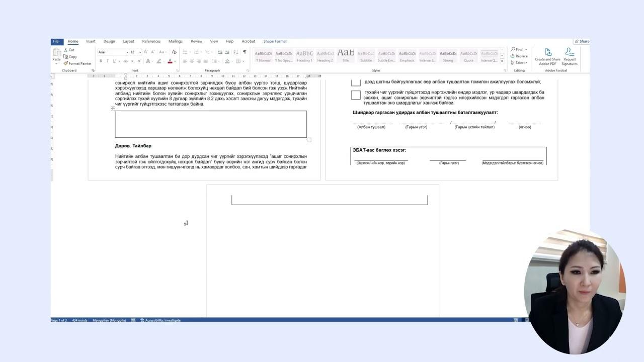Viewport: 644px width, 362px height.
Task: Click the Create and Share Adobe PDF icon
Action: pos(547,52)
